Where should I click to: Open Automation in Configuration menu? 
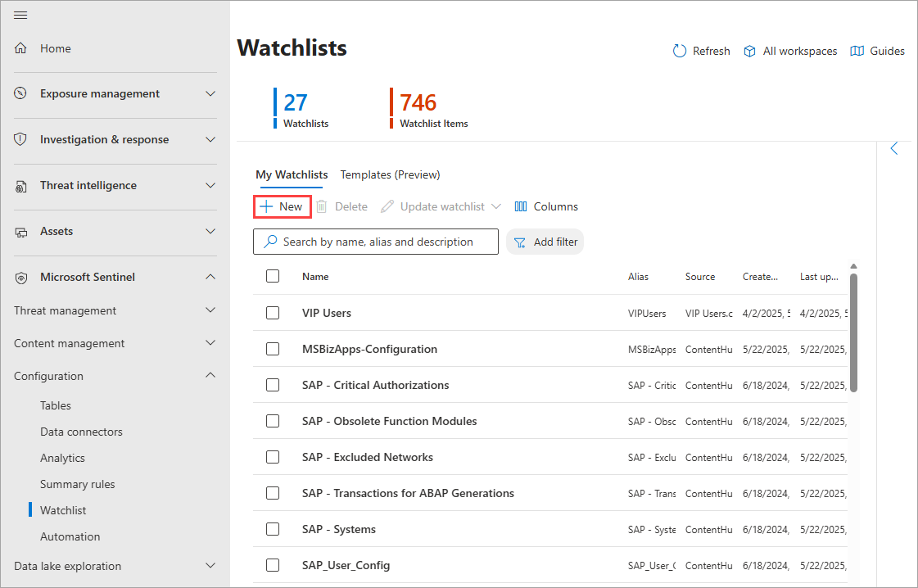[70, 536]
